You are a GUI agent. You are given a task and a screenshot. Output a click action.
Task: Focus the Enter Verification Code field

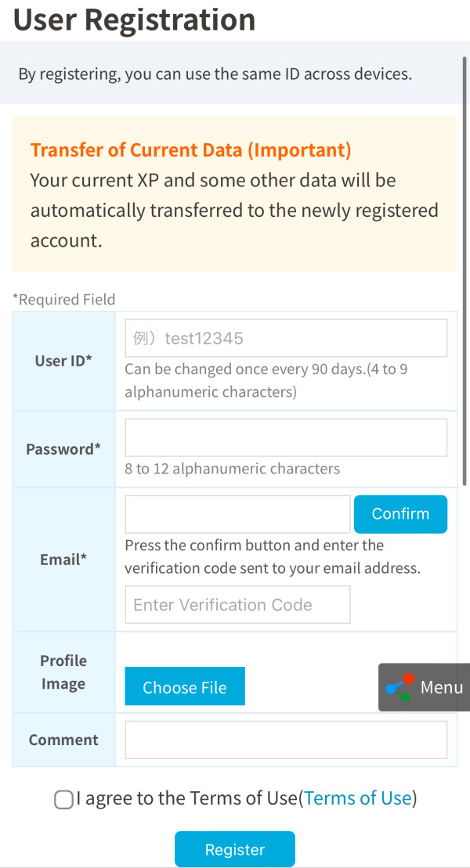[x=237, y=605]
